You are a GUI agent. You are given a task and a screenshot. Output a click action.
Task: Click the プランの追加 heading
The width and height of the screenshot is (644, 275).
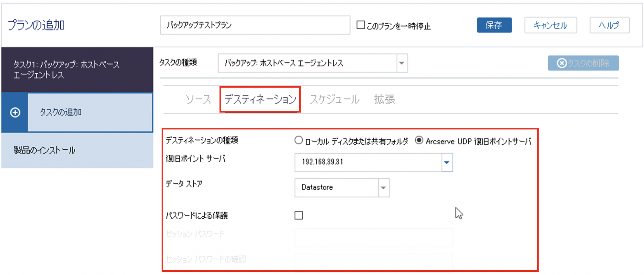[36, 25]
